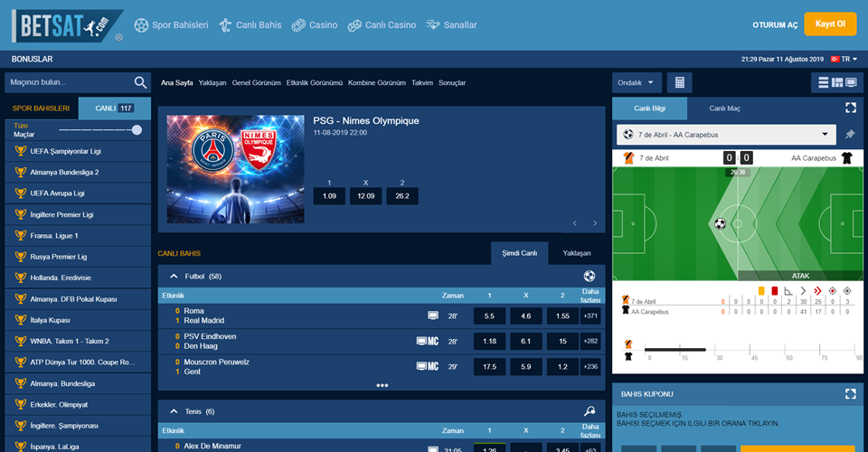Show next featured match arrow
Image resolution: width=868 pixels, height=452 pixels.
click(595, 223)
